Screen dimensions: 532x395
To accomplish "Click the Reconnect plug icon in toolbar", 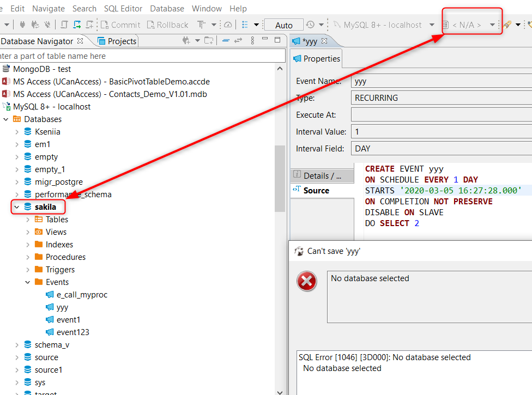I will coord(35,25).
